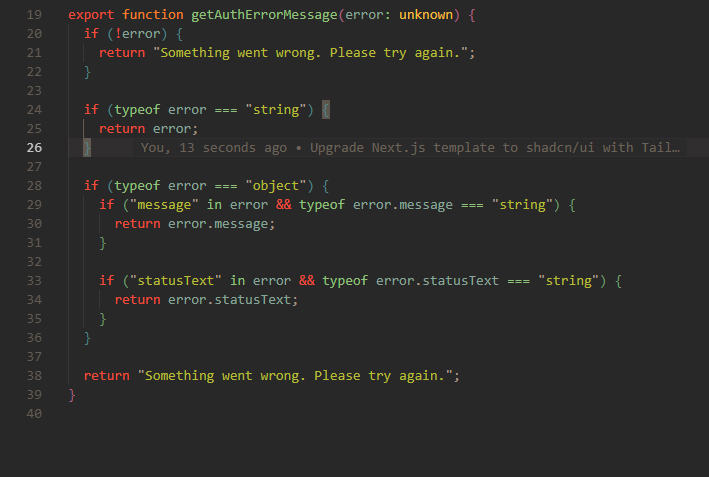Click highlighted opening brace on line 24
Image resolution: width=709 pixels, height=477 pixels.
coord(326,110)
